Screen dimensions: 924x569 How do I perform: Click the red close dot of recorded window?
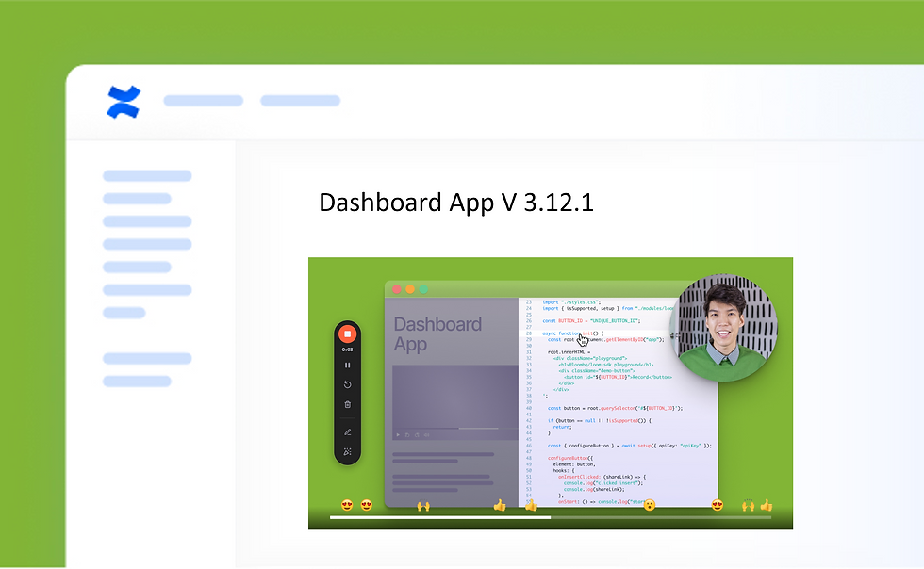[x=397, y=289]
